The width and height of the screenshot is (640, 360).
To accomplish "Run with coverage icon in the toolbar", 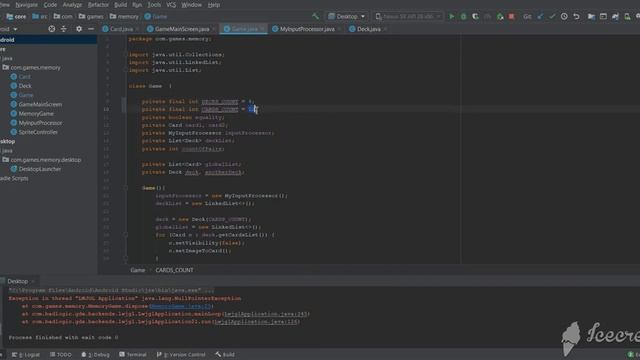I will click(x=476, y=17).
